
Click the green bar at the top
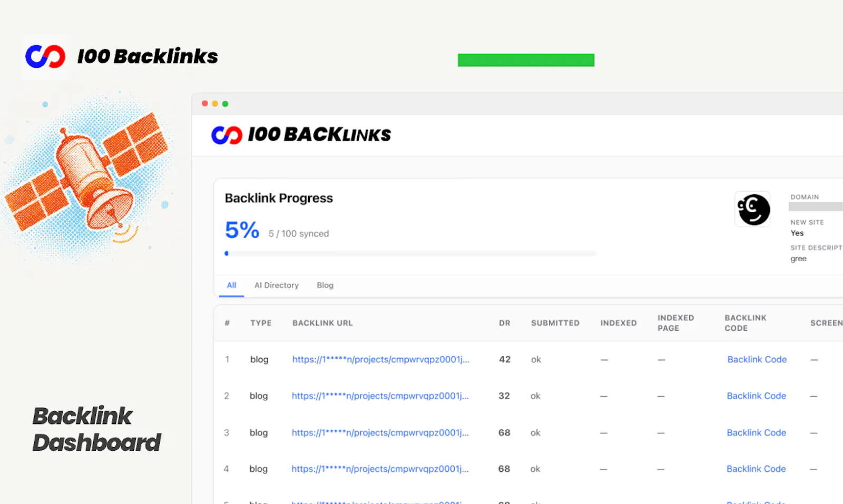526,60
